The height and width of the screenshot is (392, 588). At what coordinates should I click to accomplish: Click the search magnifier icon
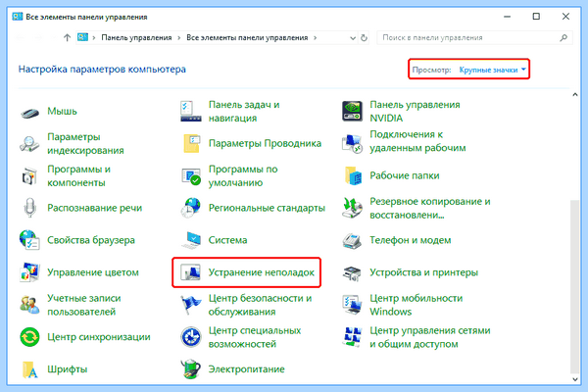coord(563,37)
